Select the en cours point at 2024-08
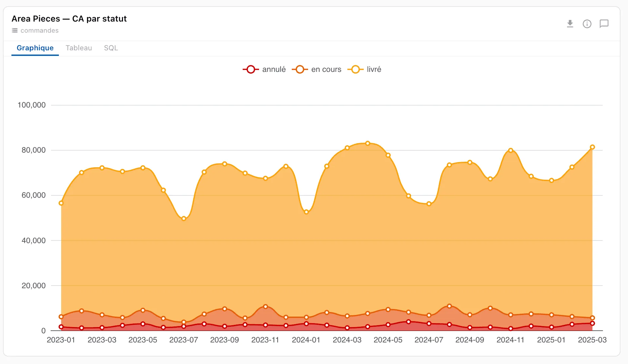Viewport: 628px width, 364px height. [449, 306]
